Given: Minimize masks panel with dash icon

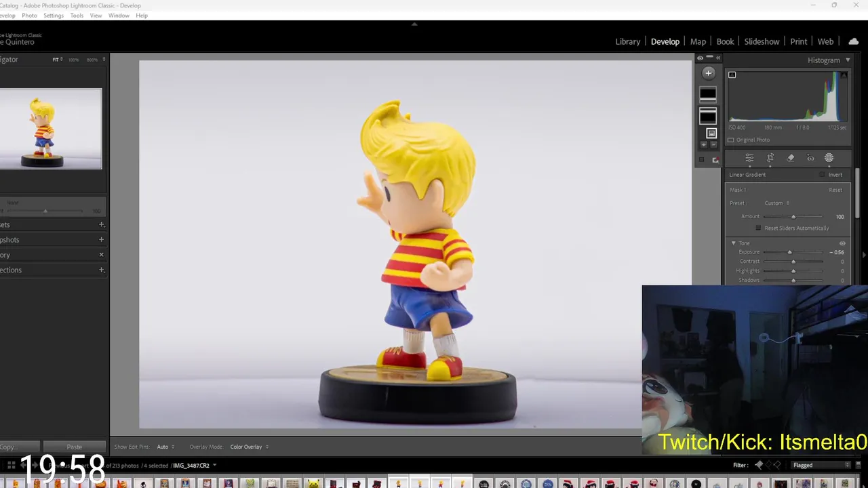Looking at the screenshot, I should tap(709, 58).
